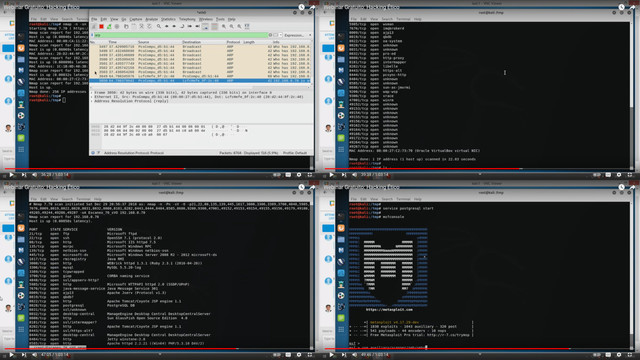
Task: Open settings gear on the Metasploit video
Action: pyautogui.click(x=619, y=355)
